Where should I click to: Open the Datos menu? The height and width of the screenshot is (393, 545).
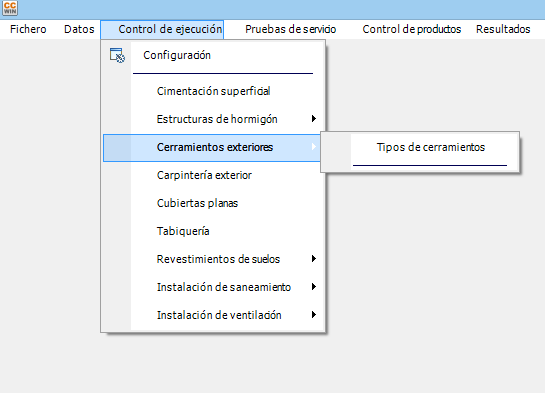coord(79,29)
